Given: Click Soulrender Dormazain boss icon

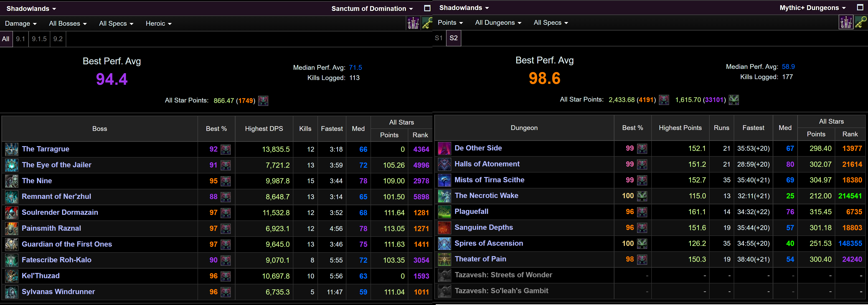Looking at the screenshot, I should [12, 212].
